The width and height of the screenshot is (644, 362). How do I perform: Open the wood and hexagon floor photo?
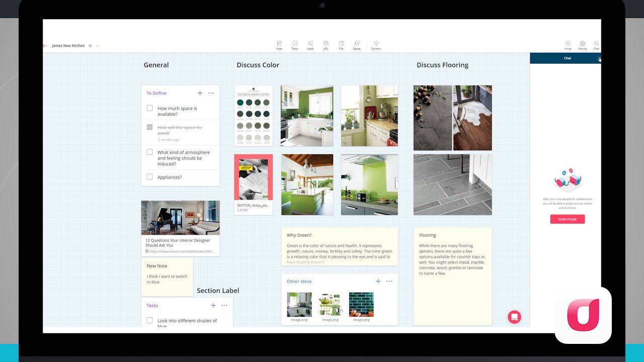[x=472, y=118]
